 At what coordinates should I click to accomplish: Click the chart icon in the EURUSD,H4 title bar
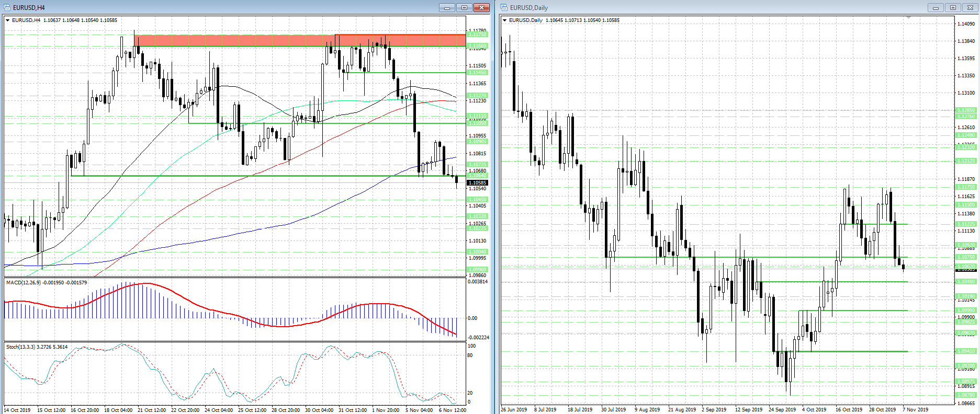click(7, 7)
